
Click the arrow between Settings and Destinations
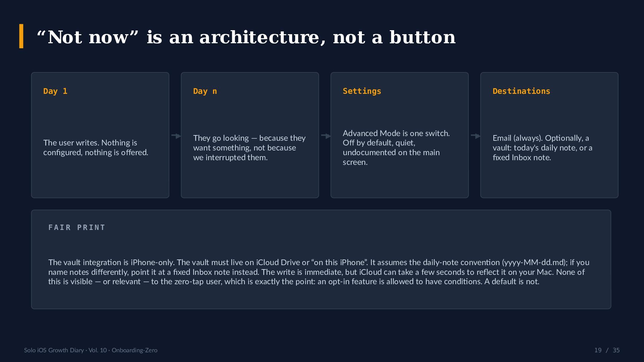(476, 136)
